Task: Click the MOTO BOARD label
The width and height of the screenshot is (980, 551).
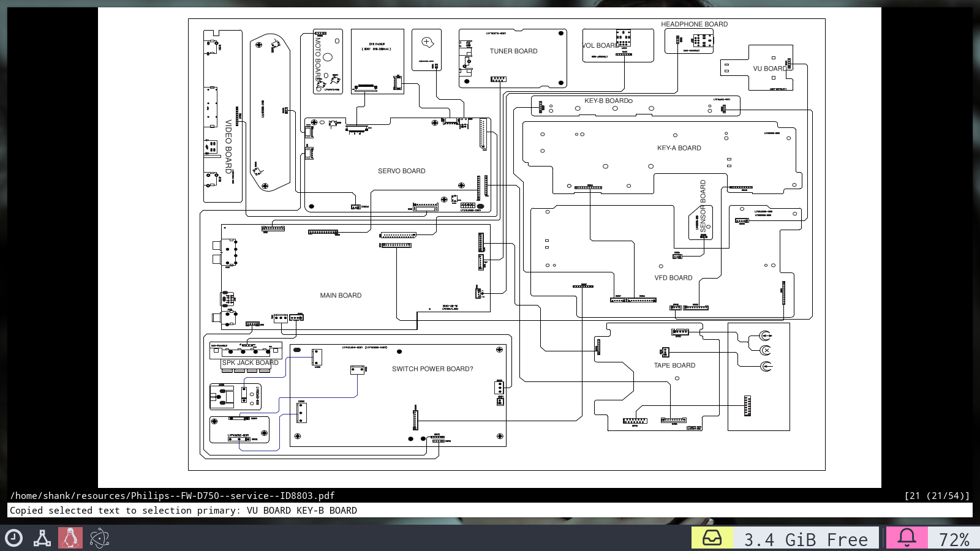Action: (318, 59)
